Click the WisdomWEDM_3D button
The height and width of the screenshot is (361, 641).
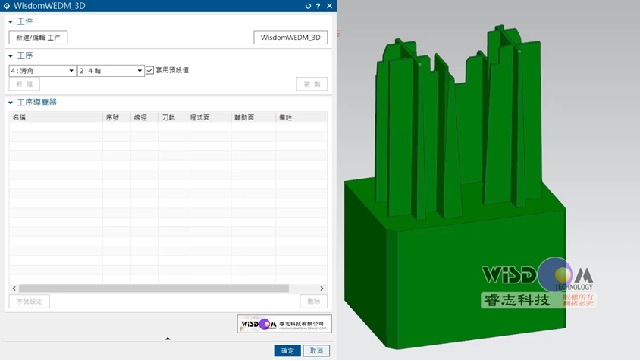coord(290,37)
